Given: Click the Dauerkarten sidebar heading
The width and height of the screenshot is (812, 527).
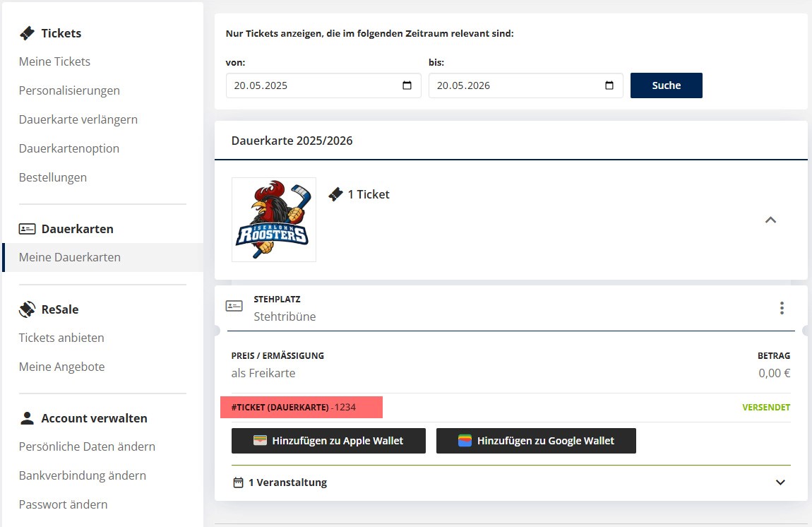Looking at the screenshot, I should (x=77, y=228).
